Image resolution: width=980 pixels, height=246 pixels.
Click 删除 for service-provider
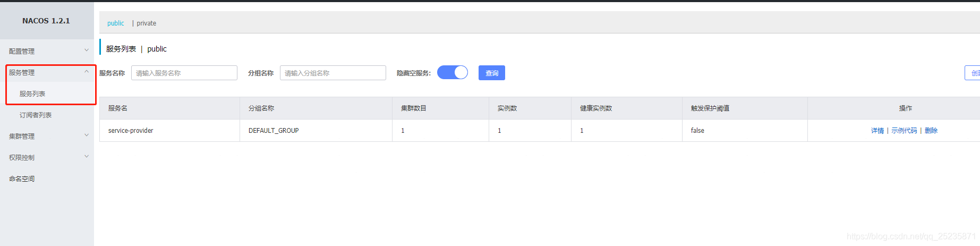(931, 130)
